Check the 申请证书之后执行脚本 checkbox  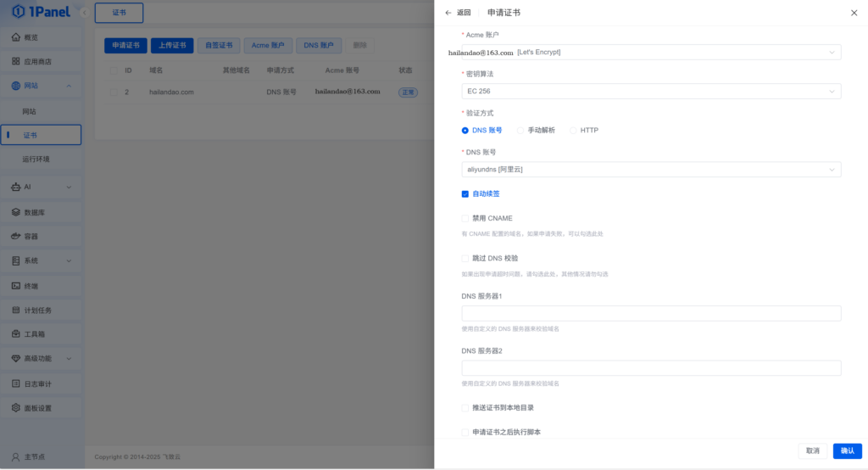tap(465, 433)
